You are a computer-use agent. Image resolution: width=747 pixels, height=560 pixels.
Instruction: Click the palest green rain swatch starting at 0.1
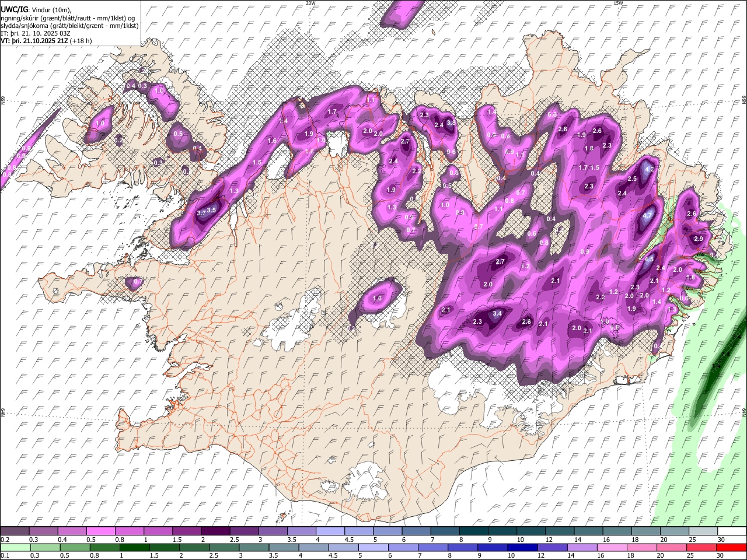(15, 547)
